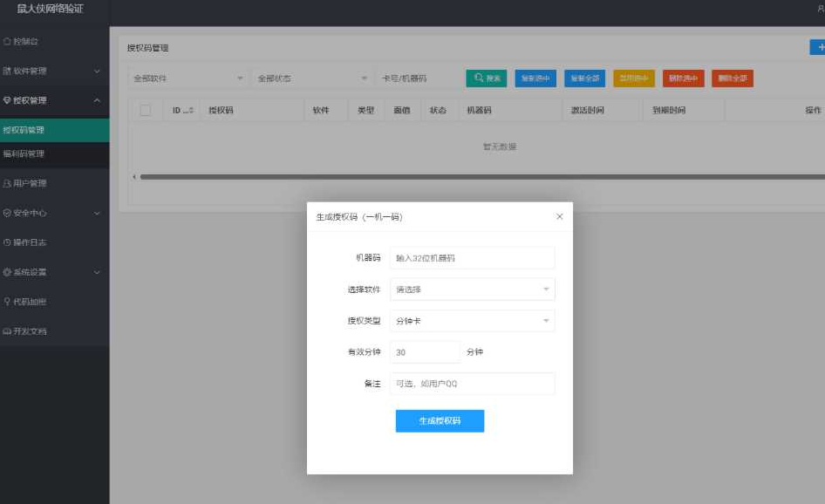
Task: Collapse the 授权管理 chevron
Action: pyautogui.click(x=97, y=100)
